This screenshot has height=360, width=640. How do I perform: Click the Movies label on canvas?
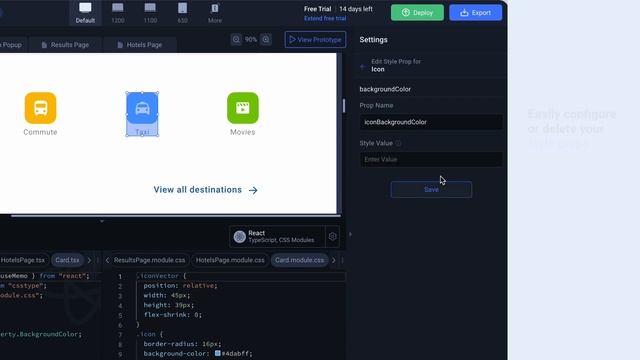point(242,132)
